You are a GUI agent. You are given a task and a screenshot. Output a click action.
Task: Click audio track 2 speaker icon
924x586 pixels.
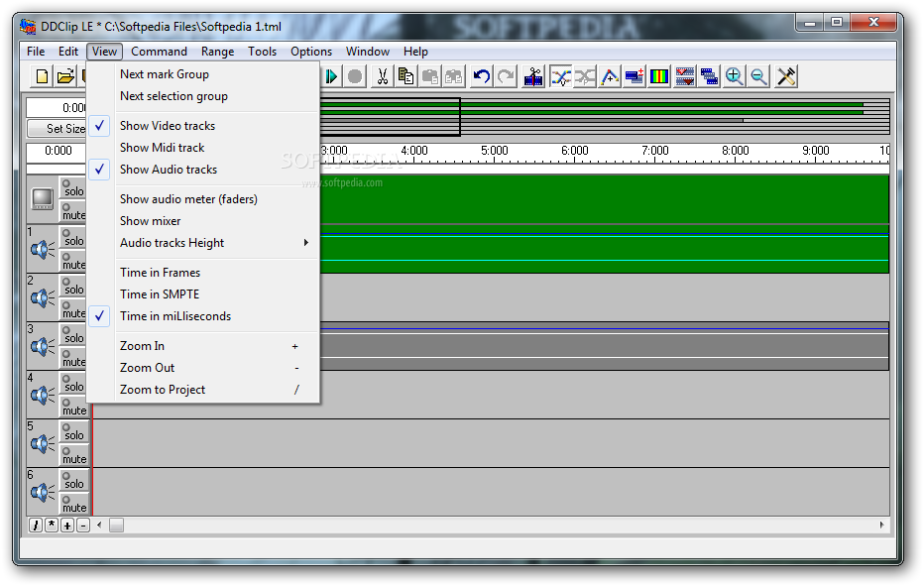[43, 298]
